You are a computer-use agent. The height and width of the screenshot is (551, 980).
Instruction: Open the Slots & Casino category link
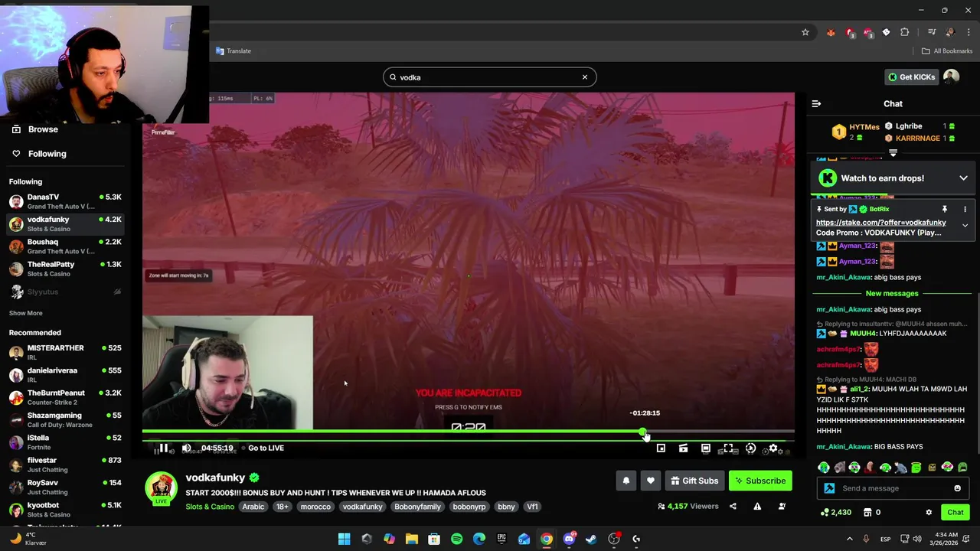[x=210, y=507]
